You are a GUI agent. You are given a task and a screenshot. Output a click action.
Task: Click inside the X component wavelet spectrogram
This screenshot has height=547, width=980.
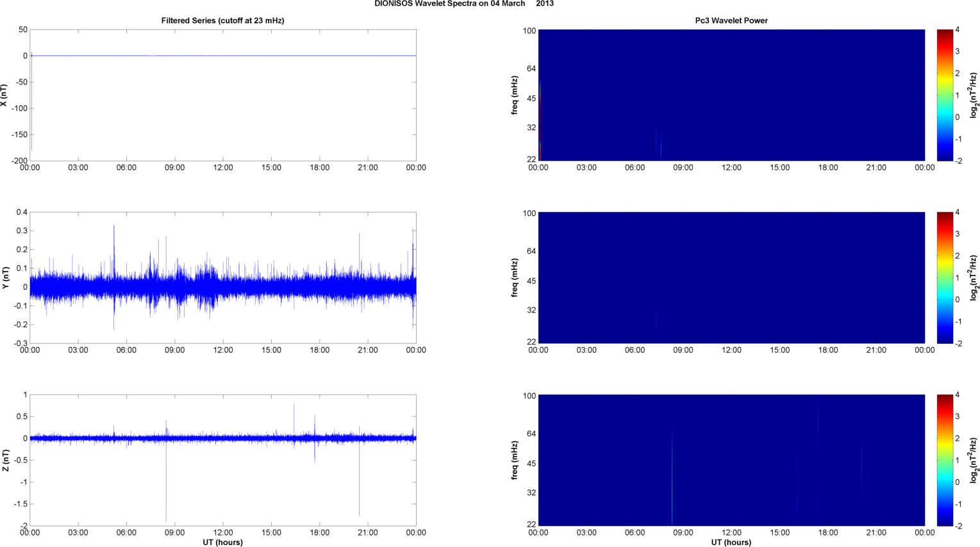point(731,95)
